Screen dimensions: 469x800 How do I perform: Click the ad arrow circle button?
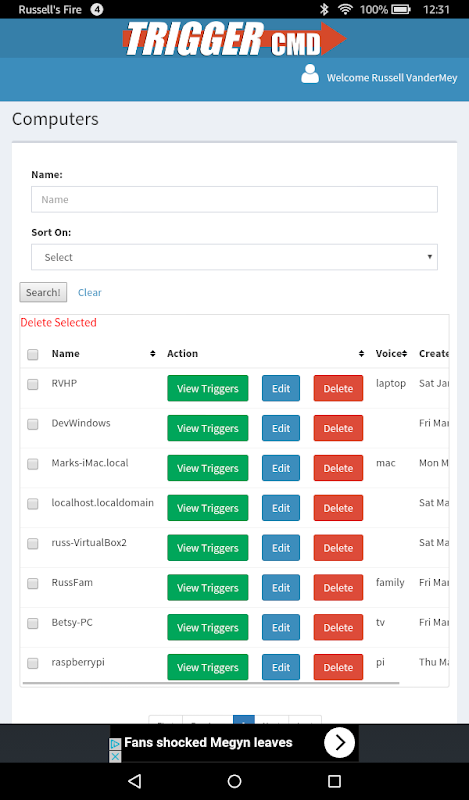coord(339,742)
